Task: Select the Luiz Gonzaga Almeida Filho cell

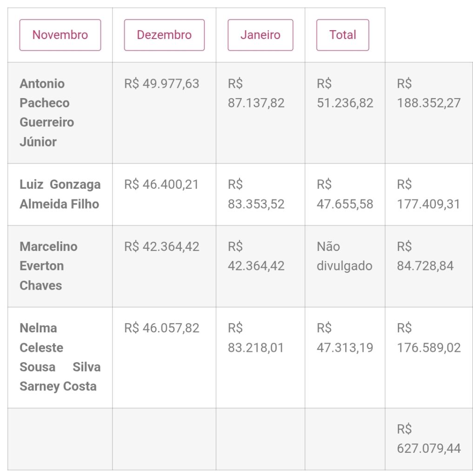Action: 60,194
